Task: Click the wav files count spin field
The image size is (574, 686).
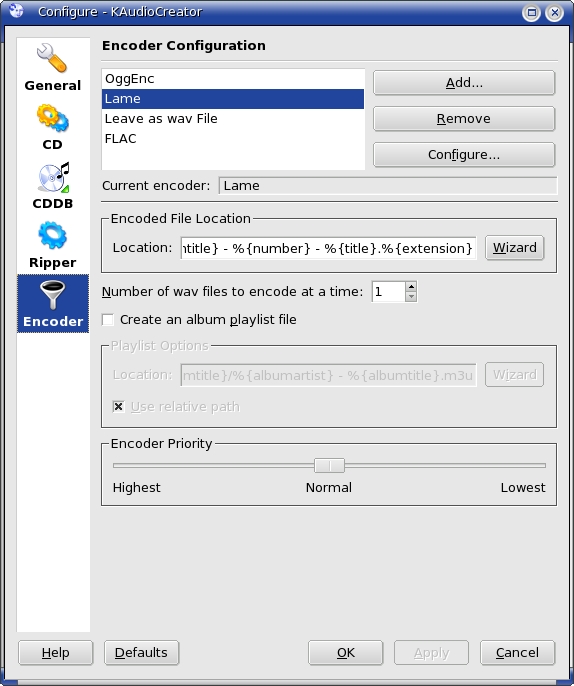Action: point(388,292)
